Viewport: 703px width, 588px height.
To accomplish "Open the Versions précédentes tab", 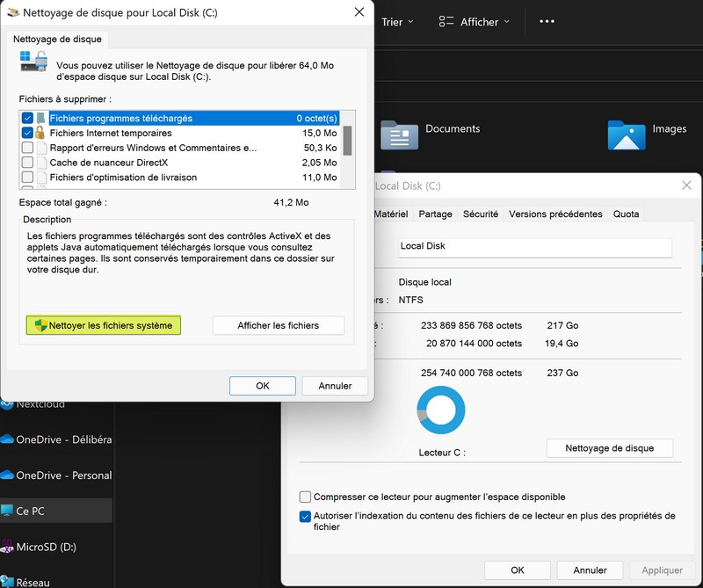I will coord(555,214).
